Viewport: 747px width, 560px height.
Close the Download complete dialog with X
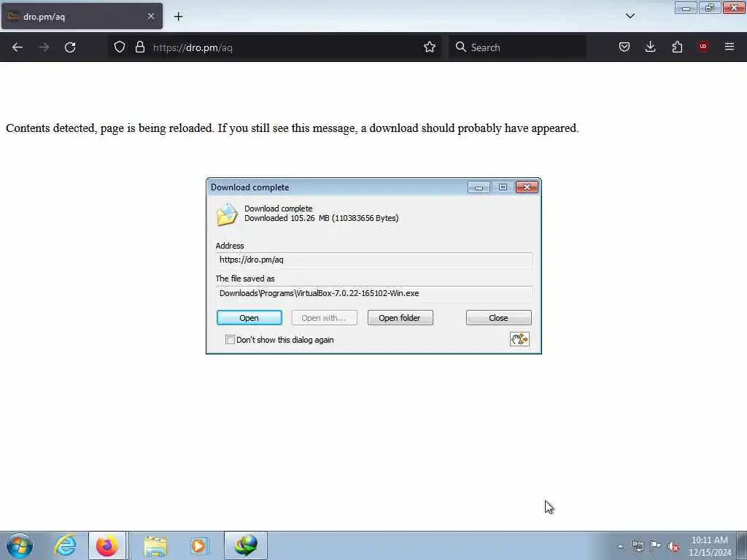click(527, 187)
